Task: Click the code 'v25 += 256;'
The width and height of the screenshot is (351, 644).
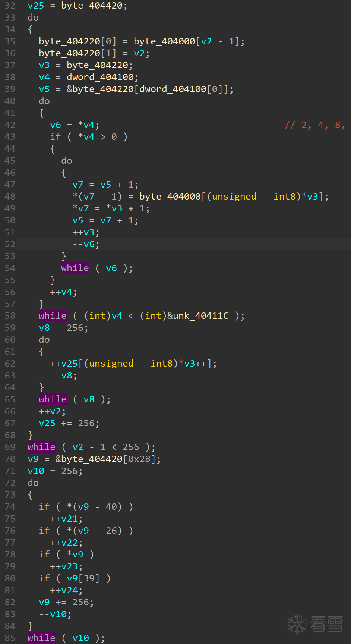Action: click(69, 423)
